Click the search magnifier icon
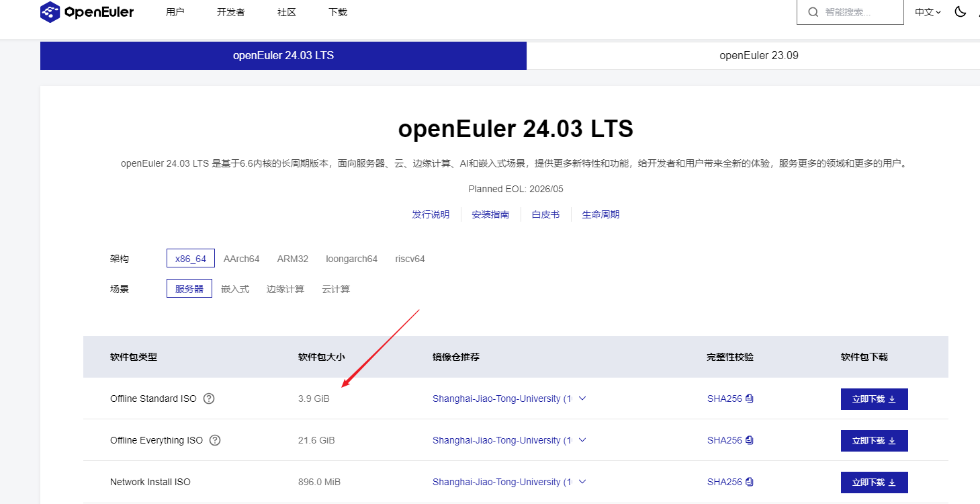 813,12
